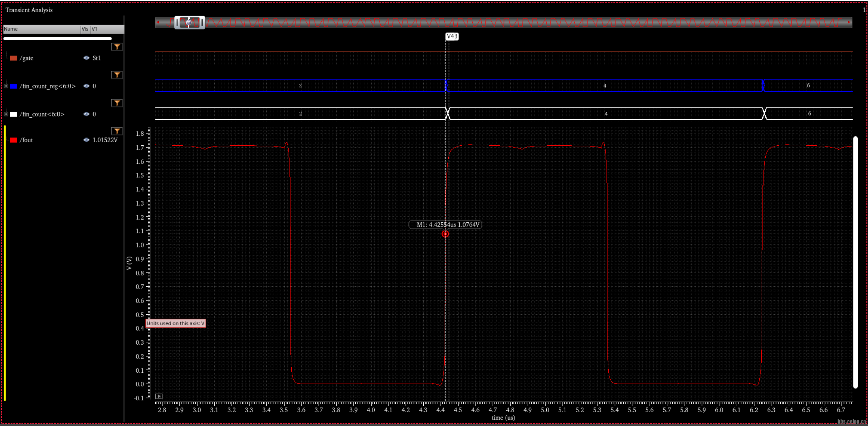Click the time (us) axis label

(503, 418)
